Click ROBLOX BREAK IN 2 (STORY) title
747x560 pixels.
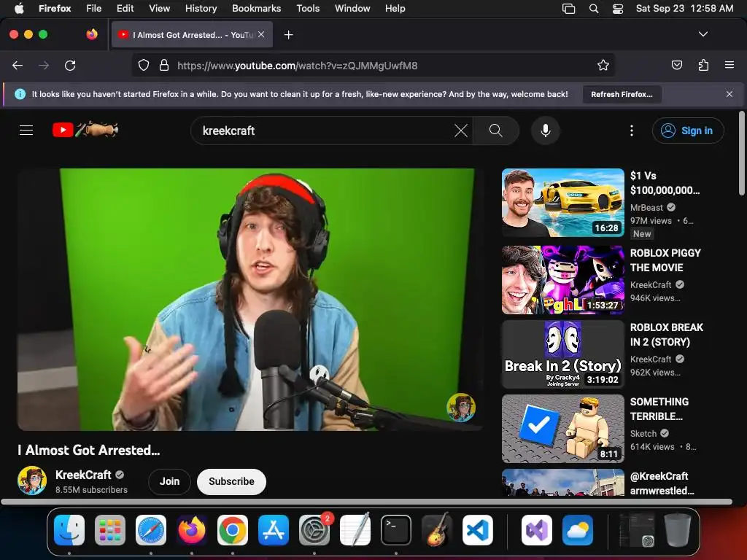pyautogui.click(x=667, y=335)
